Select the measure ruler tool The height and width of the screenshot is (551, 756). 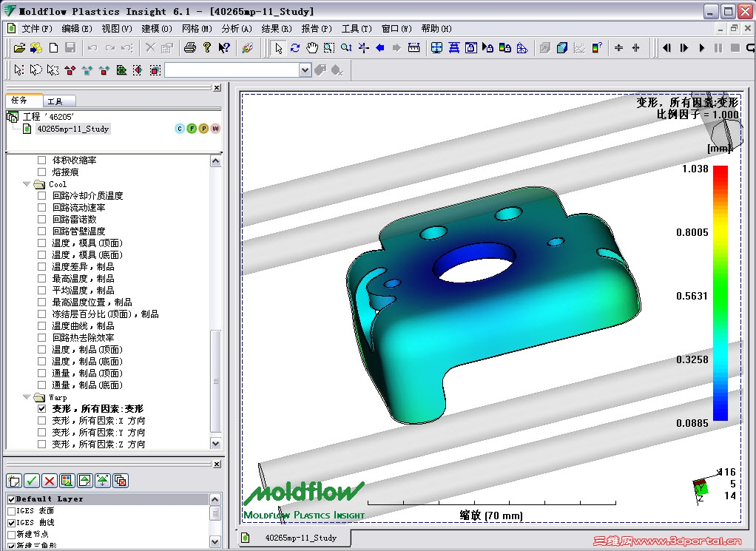[x=414, y=48]
